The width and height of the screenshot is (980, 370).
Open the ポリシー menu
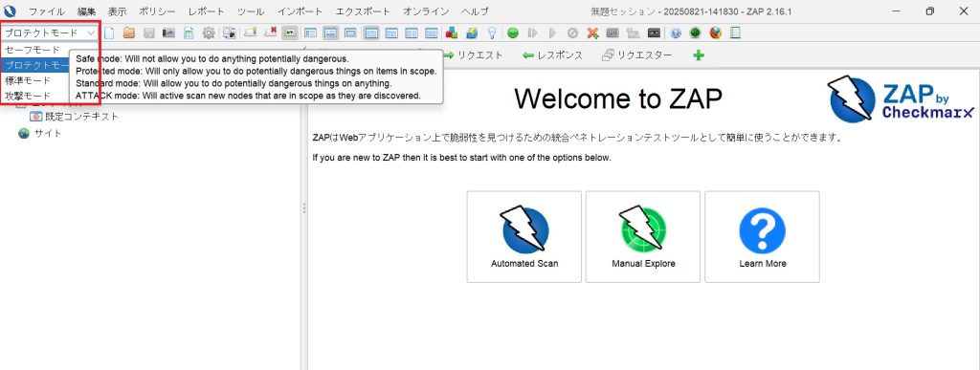click(x=157, y=11)
